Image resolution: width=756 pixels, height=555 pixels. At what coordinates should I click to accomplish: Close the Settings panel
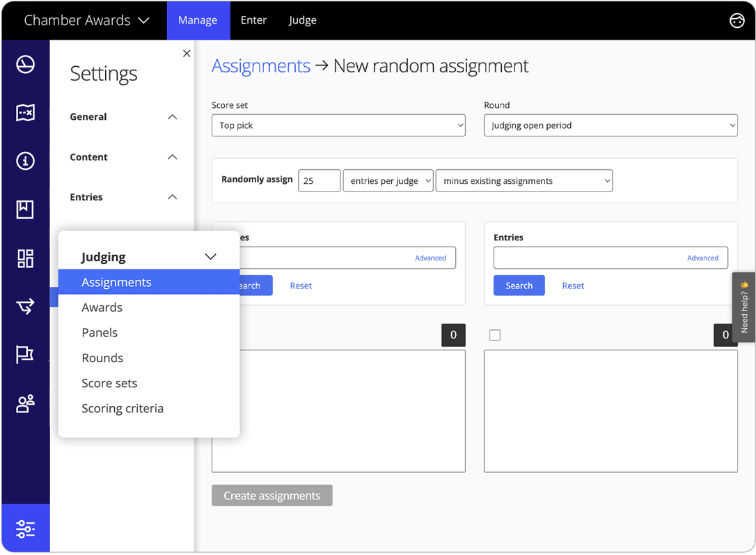point(187,54)
